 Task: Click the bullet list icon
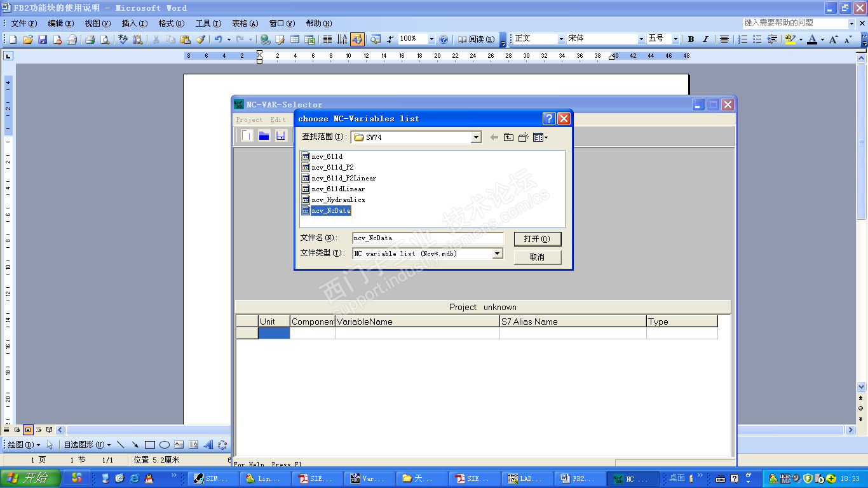click(757, 39)
